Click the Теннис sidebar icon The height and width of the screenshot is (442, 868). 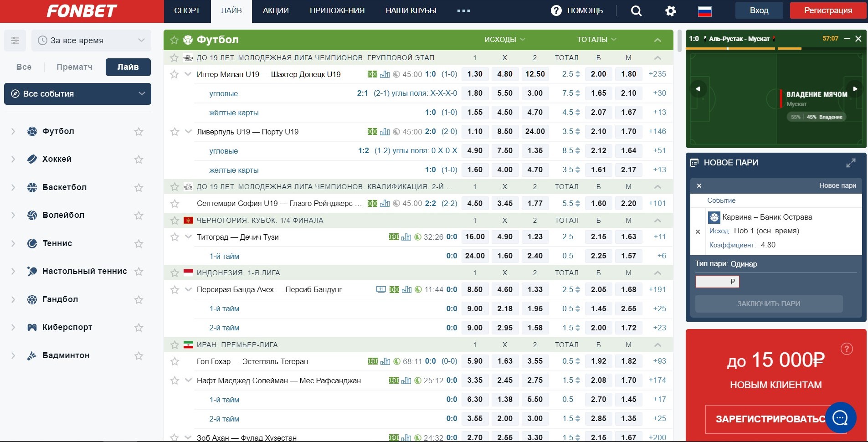click(32, 243)
